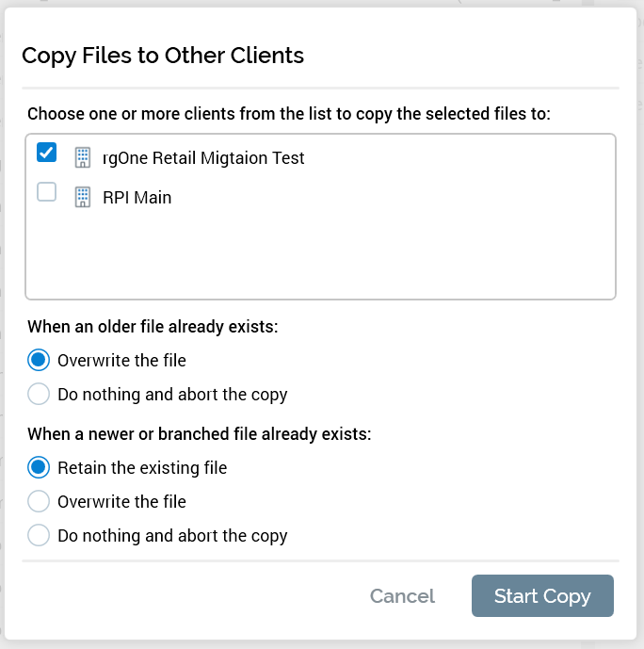Click the Retain the existing file label text
This screenshot has width=644, height=649.
[x=142, y=467]
